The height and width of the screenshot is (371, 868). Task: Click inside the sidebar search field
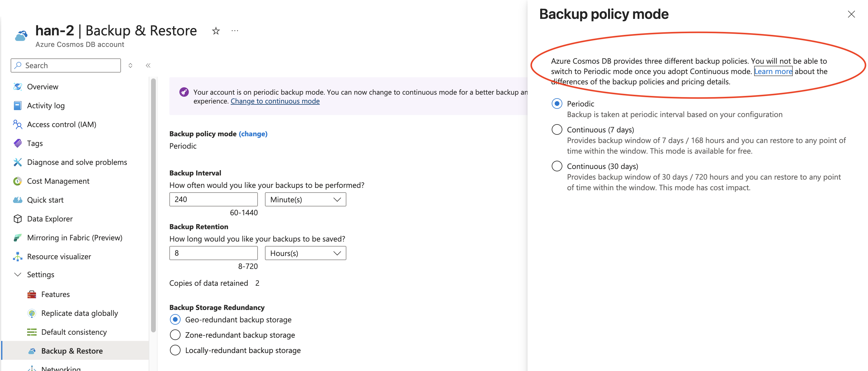(65, 65)
